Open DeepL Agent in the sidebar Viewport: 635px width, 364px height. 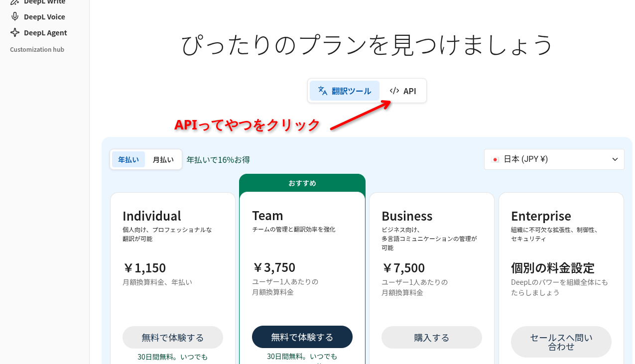click(45, 32)
